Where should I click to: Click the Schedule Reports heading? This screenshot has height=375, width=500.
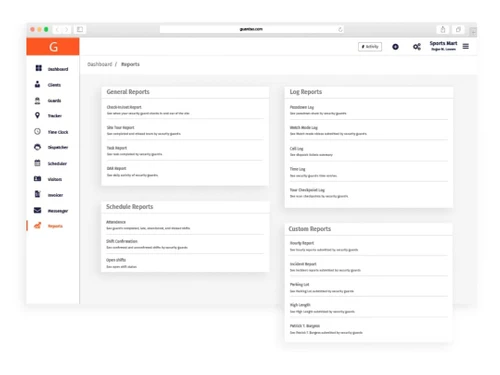click(130, 207)
